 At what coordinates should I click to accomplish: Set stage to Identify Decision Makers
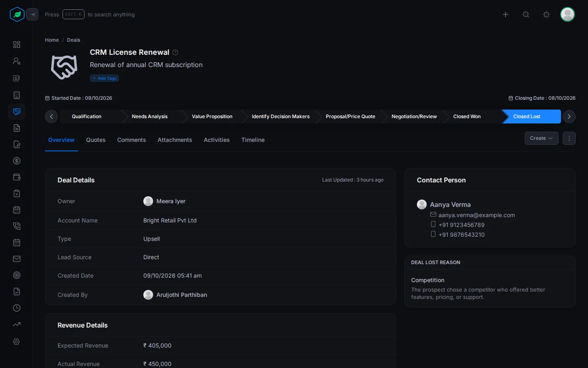(281, 117)
